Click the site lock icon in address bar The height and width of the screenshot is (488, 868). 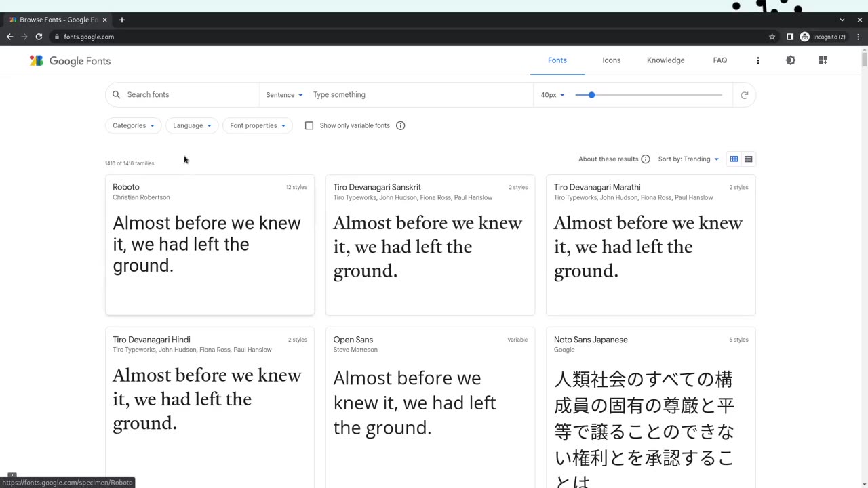[x=57, y=37]
